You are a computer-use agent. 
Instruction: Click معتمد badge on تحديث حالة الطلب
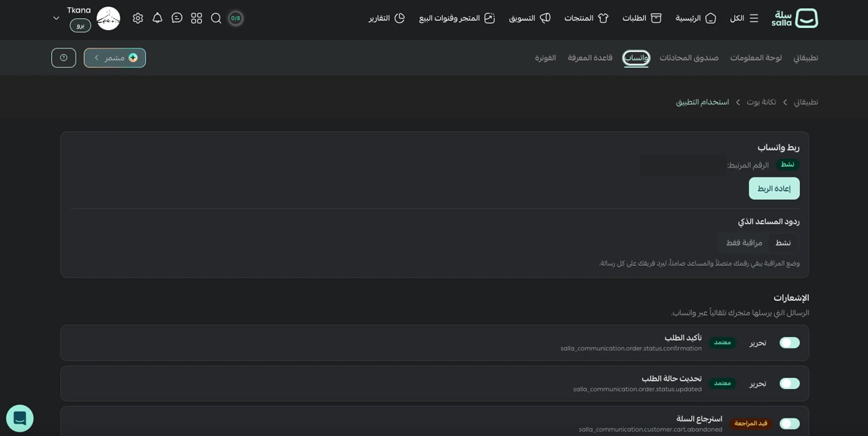[722, 383]
